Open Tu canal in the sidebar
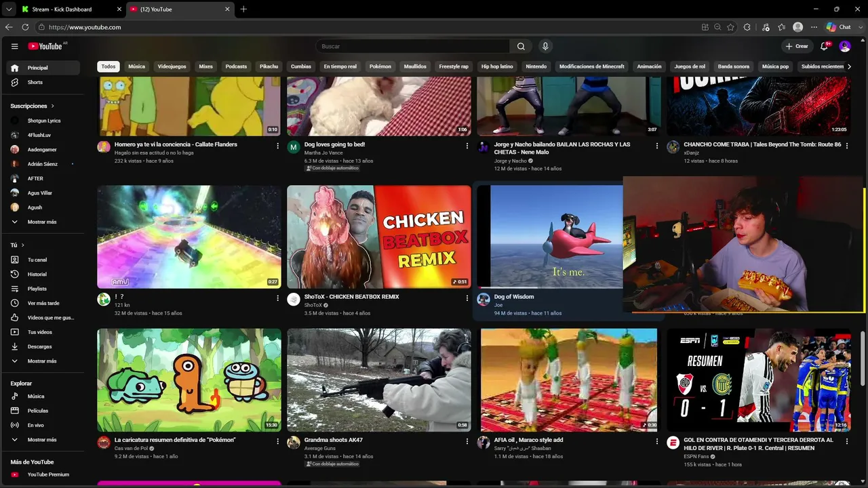 [x=43, y=260]
